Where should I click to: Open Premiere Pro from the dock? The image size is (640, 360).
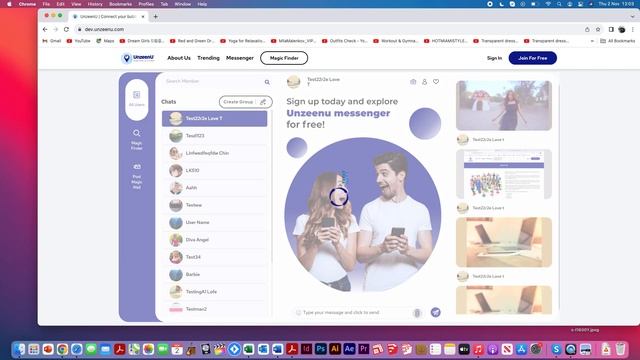pos(364,349)
